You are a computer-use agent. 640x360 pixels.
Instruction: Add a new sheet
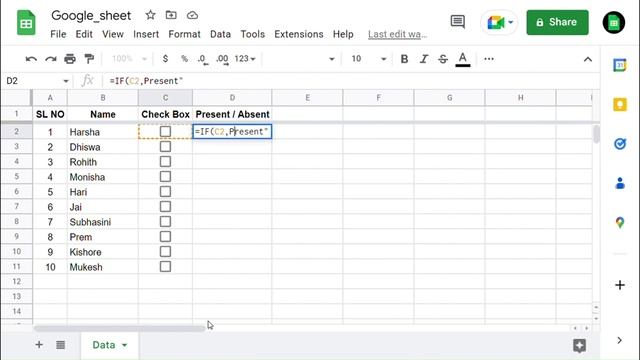[39, 345]
